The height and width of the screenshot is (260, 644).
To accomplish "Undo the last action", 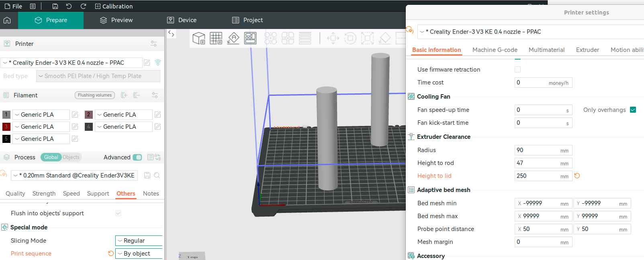I will [69, 6].
